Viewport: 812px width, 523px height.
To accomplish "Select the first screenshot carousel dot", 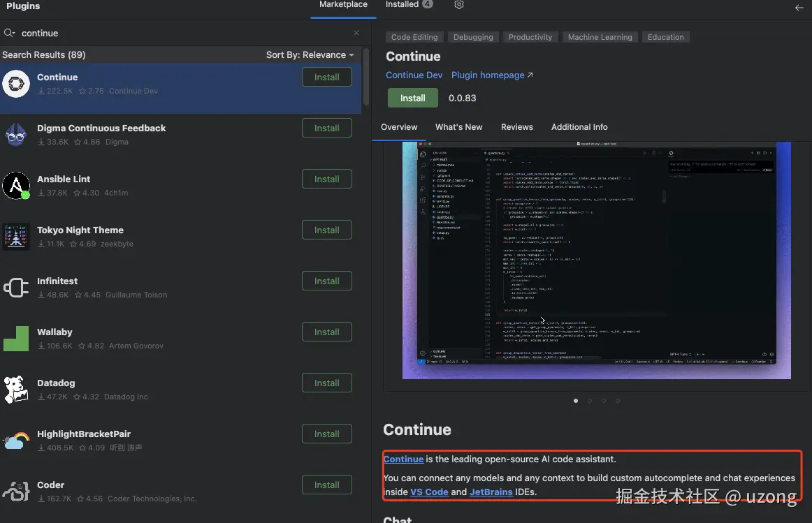I will [576, 401].
